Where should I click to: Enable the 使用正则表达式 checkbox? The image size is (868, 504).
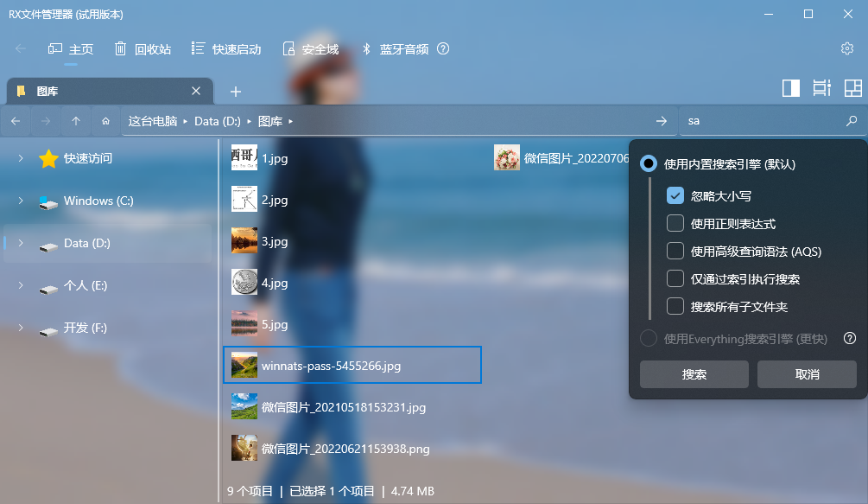pyautogui.click(x=675, y=223)
